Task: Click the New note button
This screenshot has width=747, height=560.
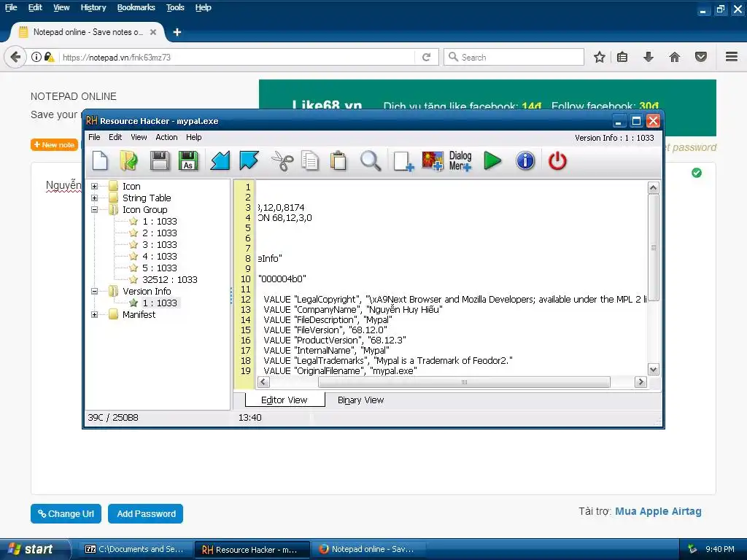Action: [x=54, y=145]
